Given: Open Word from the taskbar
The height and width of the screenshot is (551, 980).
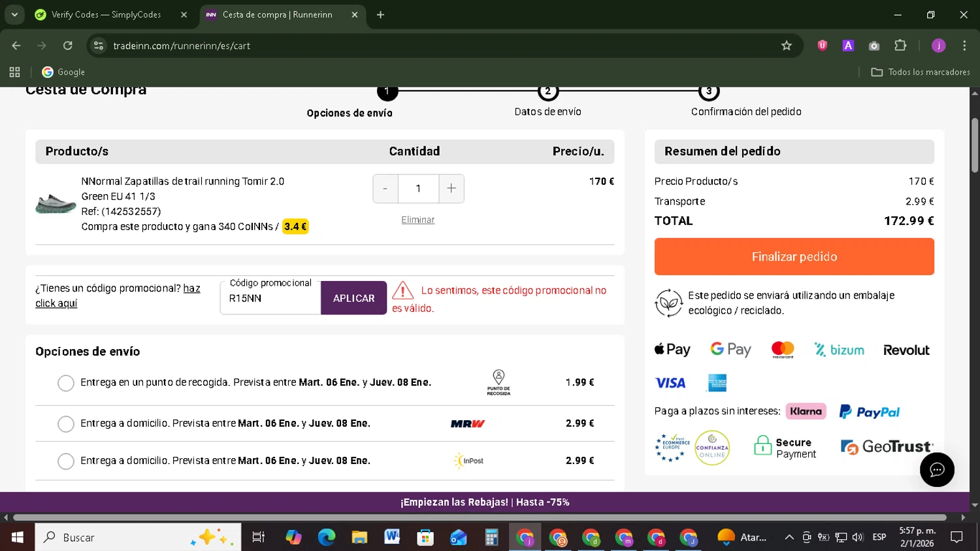Looking at the screenshot, I should (x=392, y=537).
